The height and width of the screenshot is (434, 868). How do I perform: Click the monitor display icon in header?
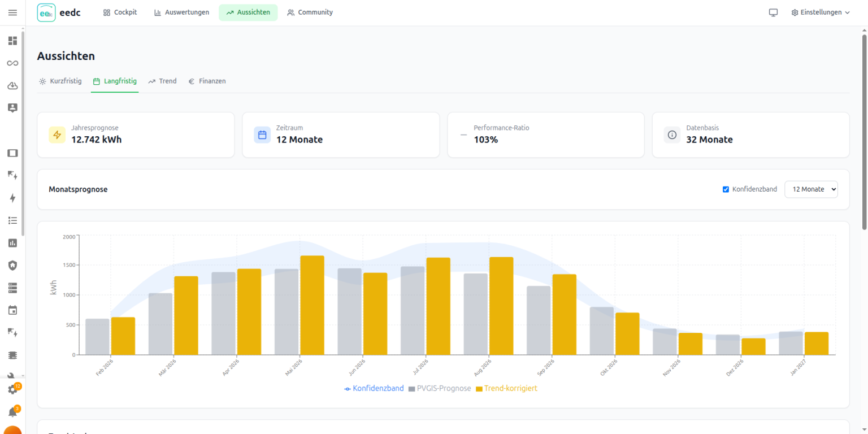(x=773, y=12)
